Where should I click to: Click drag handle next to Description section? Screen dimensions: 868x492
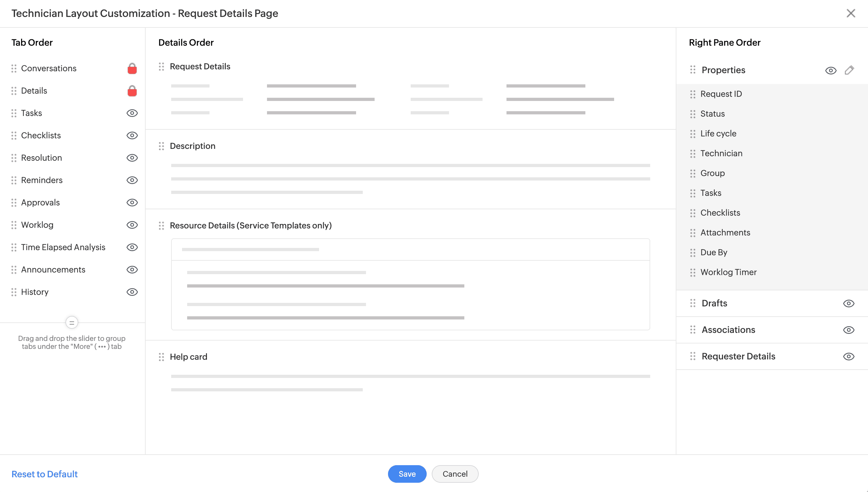162,146
